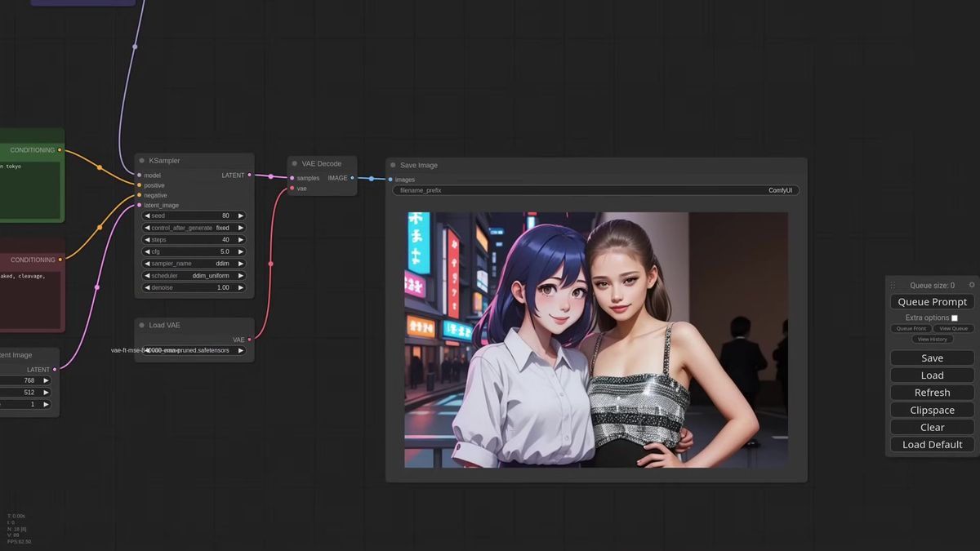Open settings gear in the queue panel
Screen dimensions: 980x551
[972, 285]
